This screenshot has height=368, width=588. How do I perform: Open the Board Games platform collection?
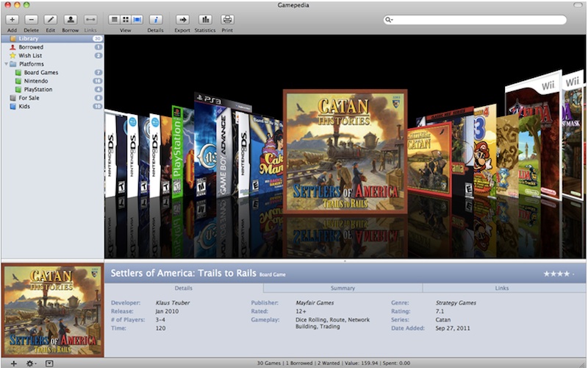(x=41, y=72)
